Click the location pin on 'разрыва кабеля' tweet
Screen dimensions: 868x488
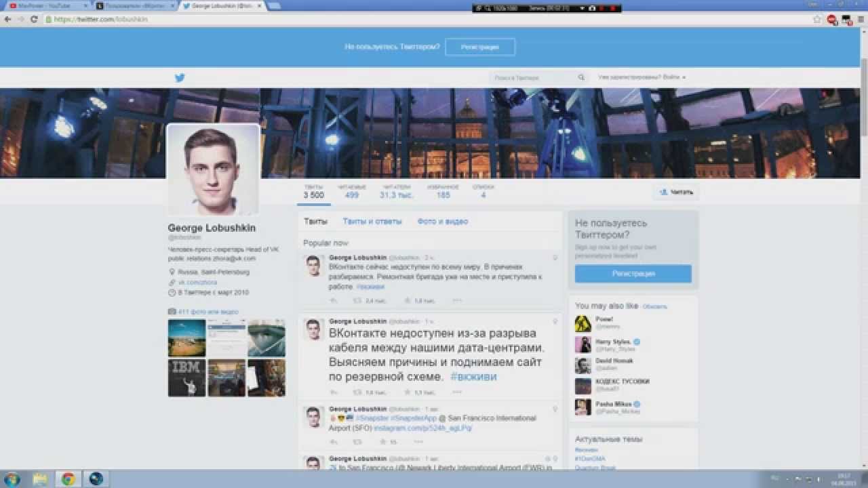coord(555,321)
